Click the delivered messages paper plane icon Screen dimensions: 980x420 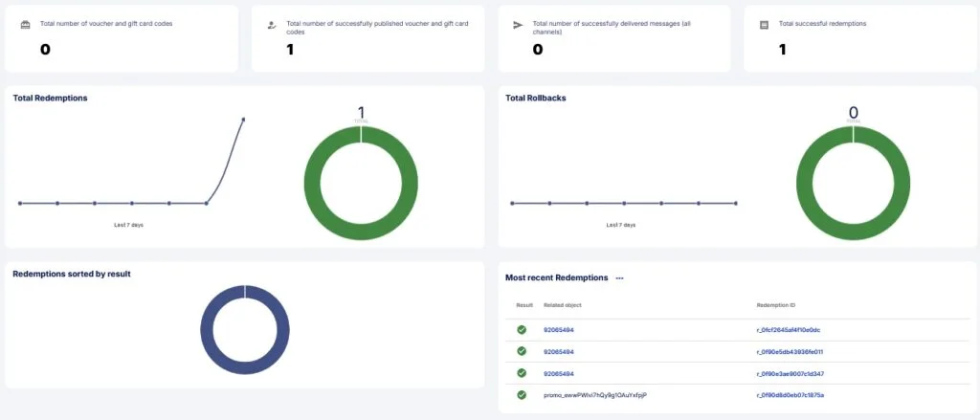[518, 25]
